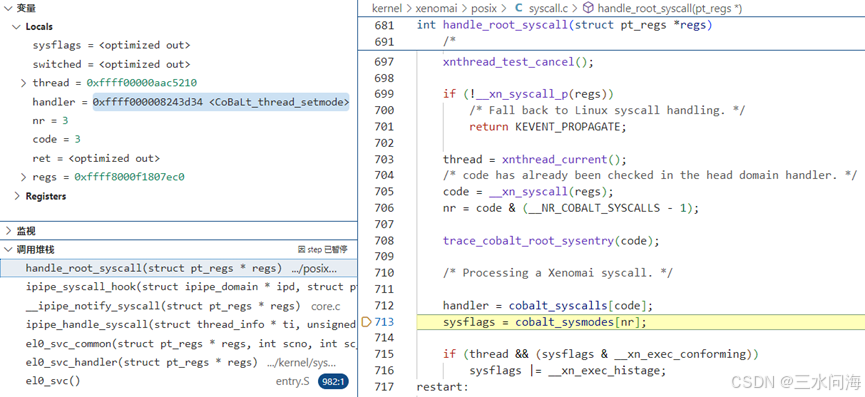Click current execution arrow at line 713

tap(366, 322)
